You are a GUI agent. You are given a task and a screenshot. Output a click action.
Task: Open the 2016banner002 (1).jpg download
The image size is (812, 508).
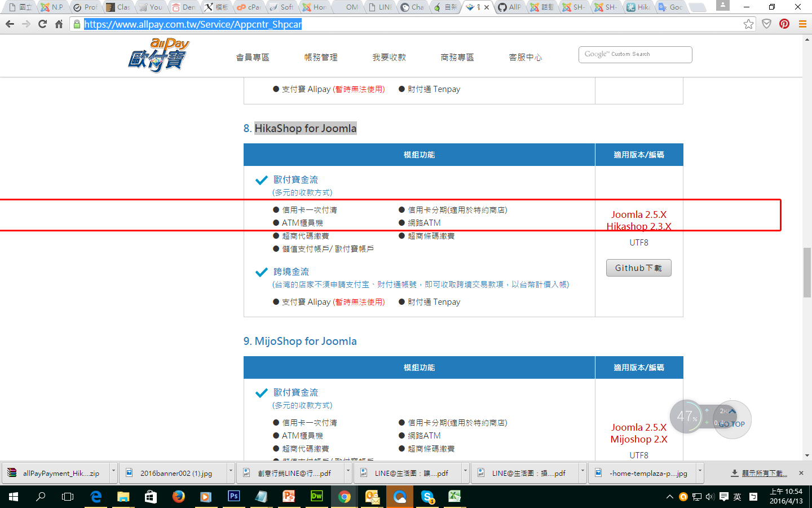pos(174,473)
